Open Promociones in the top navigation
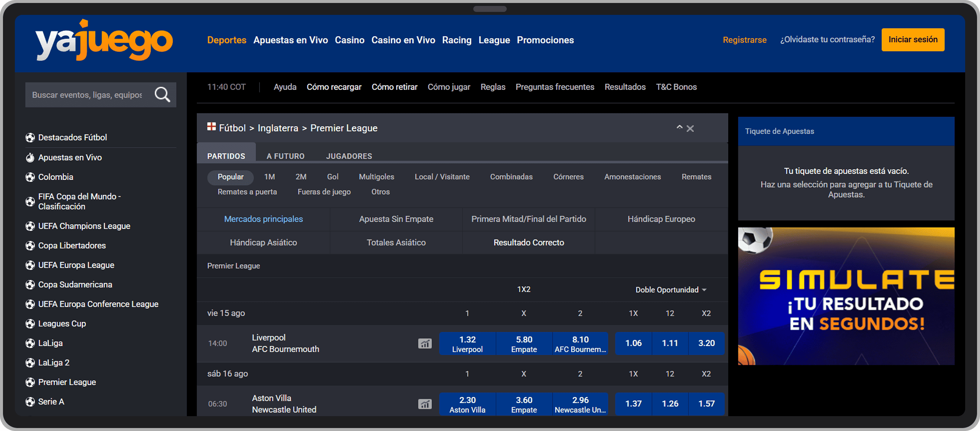Image resolution: width=980 pixels, height=431 pixels. (x=545, y=40)
